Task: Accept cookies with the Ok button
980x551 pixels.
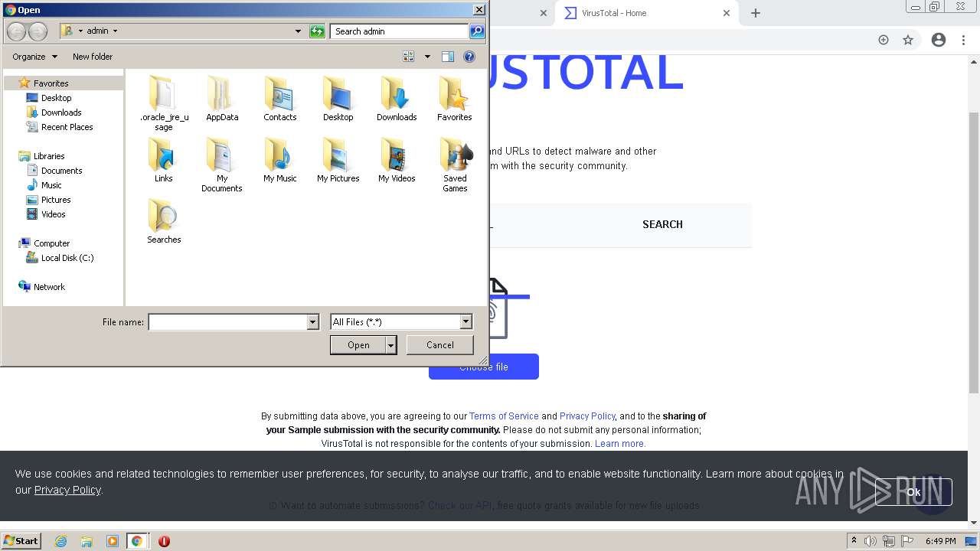Action: (x=913, y=492)
